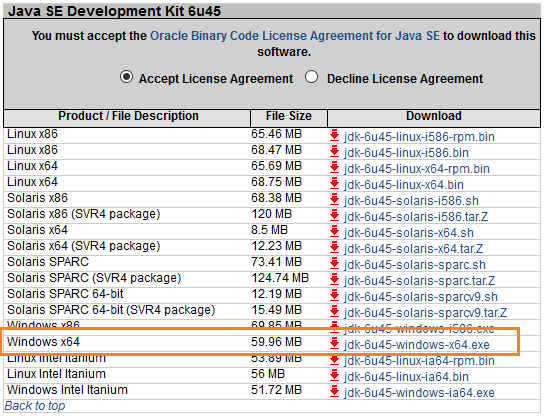This screenshot has width=545, height=417.
Task: Download jdk-6u45-solaris-x64.tar.Z file
Action: (x=414, y=248)
